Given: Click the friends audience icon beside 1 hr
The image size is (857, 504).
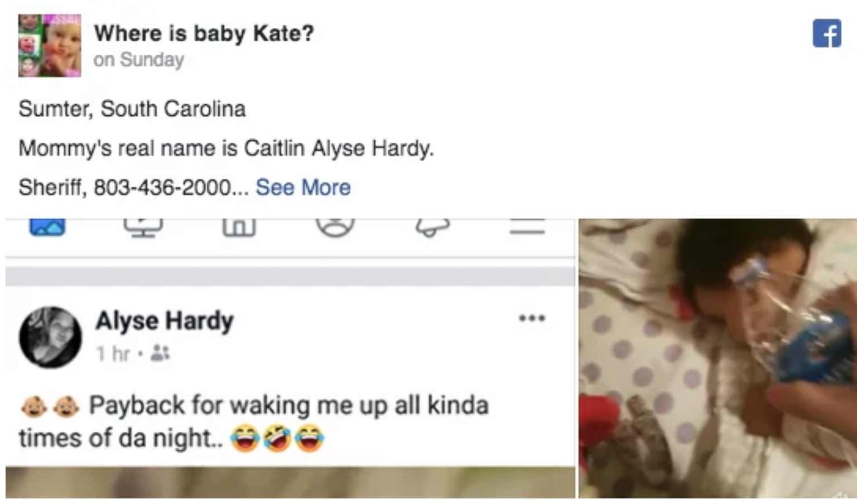Looking at the screenshot, I should click(160, 353).
